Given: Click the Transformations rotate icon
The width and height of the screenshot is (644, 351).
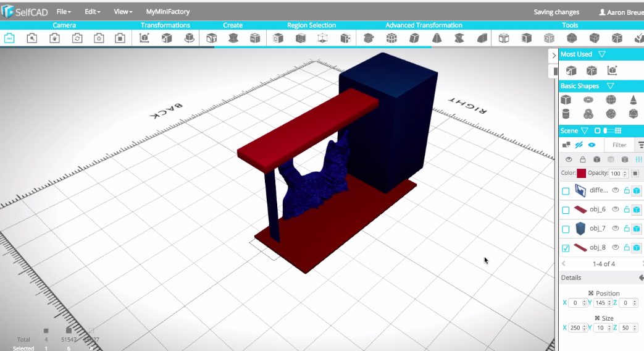Looking at the screenshot, I should coord(189,38).
